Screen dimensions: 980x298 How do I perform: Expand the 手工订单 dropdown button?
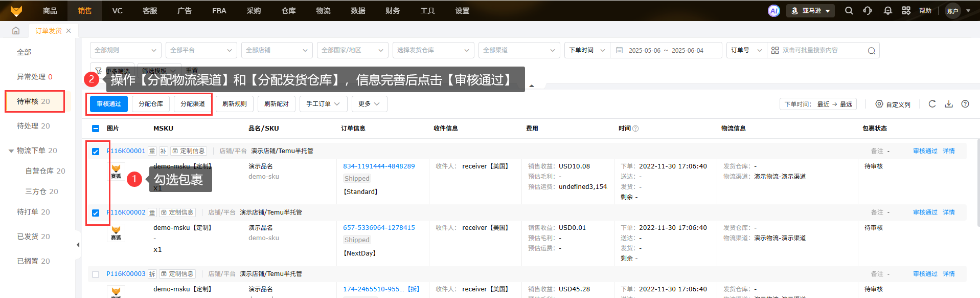pos(324,104)
